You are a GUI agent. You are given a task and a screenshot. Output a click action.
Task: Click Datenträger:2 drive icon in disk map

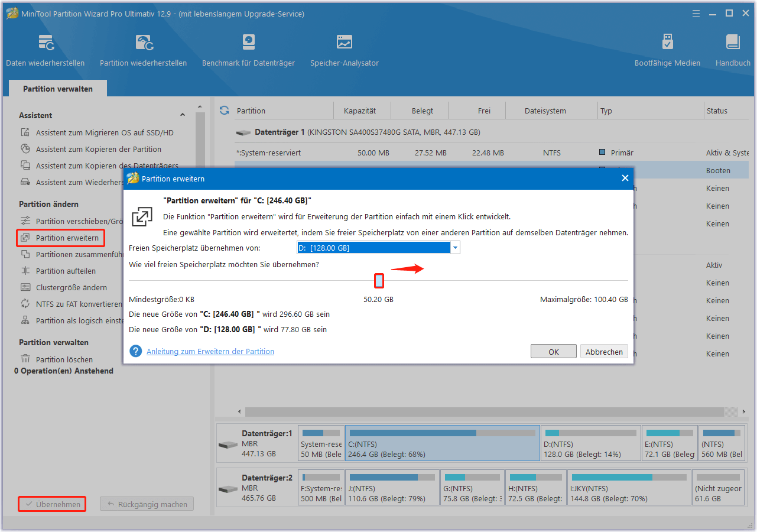228,489
